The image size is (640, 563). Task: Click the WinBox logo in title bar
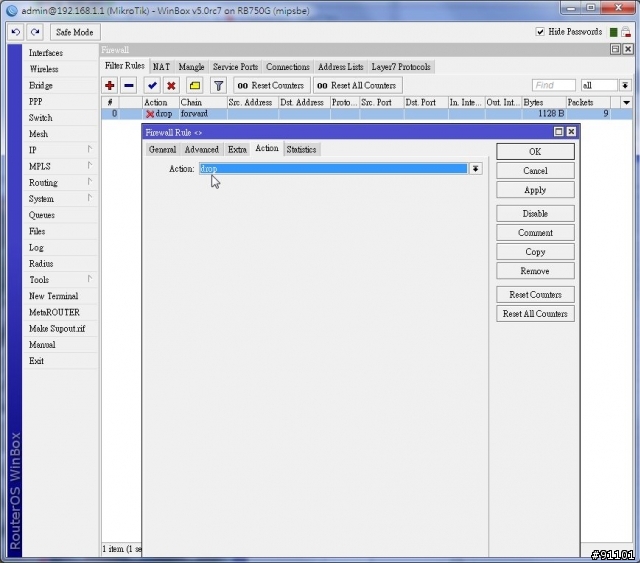[12, 10]
